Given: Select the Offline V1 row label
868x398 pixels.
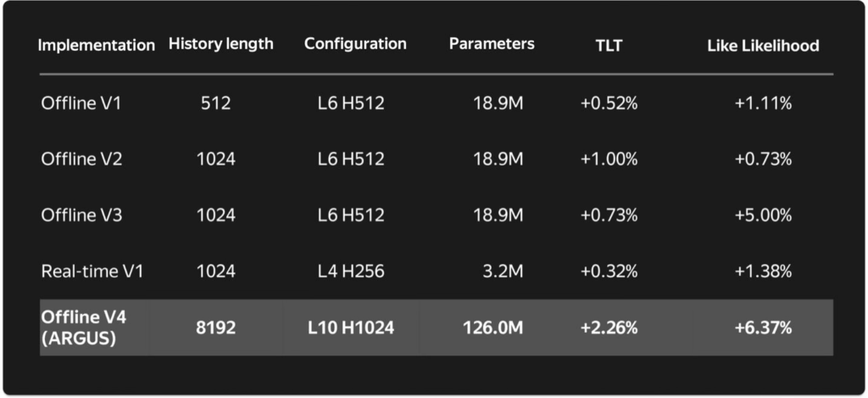Looking at the screenshot, I should pos(70,104).
